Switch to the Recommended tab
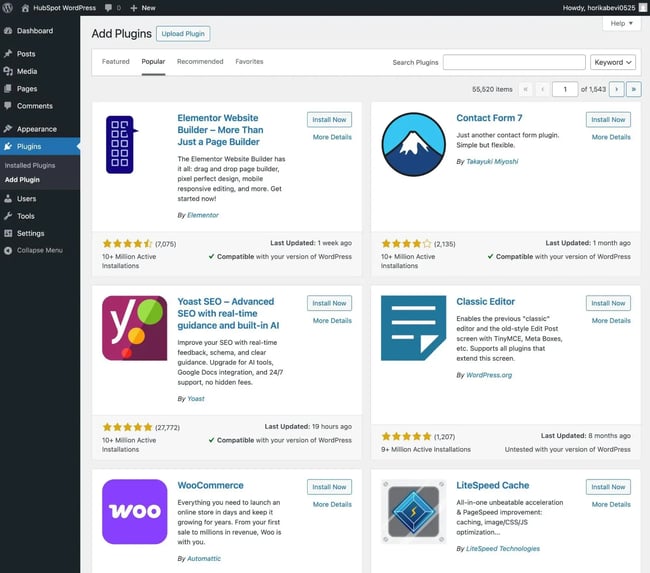The height and width of the screenshot is (573, 650). (200, 62)
